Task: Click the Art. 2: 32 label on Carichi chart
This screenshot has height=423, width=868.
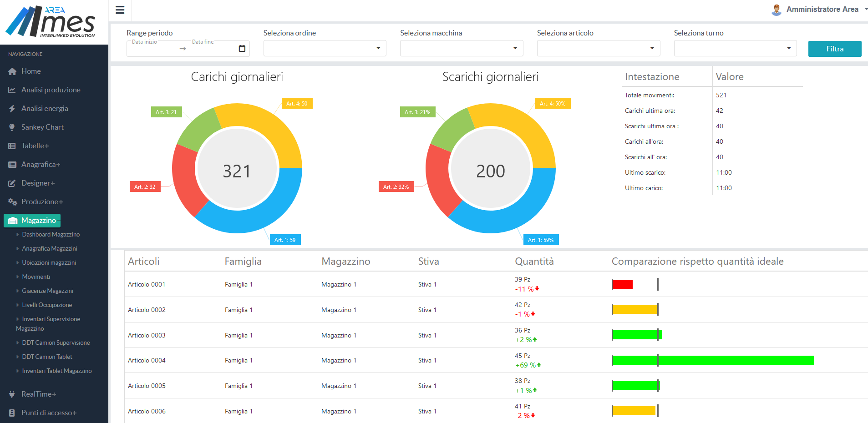Action: click(x=145, y=187)
